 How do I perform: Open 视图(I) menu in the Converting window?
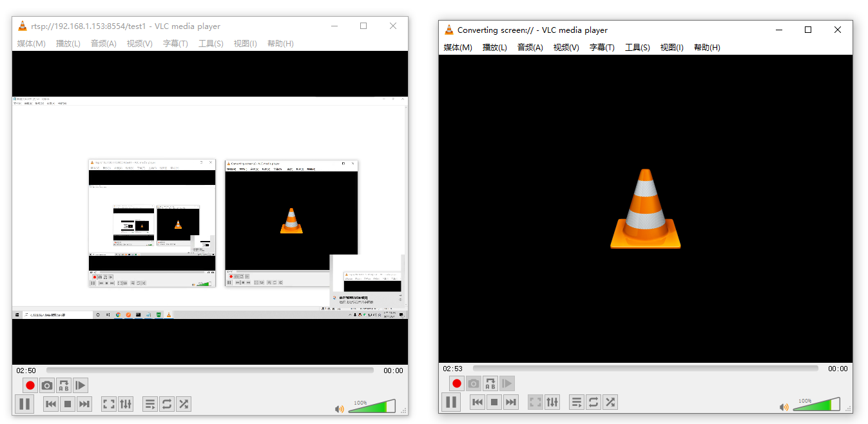pos(672,48)
